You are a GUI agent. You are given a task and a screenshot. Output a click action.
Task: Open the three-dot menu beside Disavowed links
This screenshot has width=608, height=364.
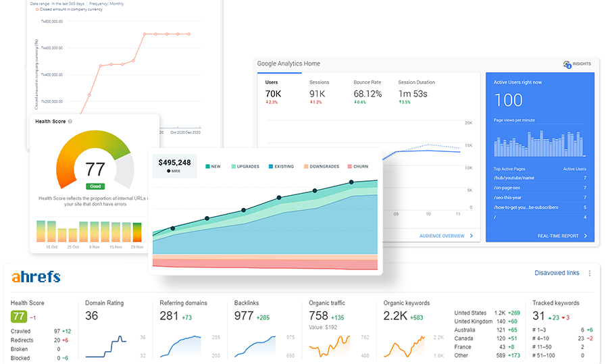pos(590,274)
